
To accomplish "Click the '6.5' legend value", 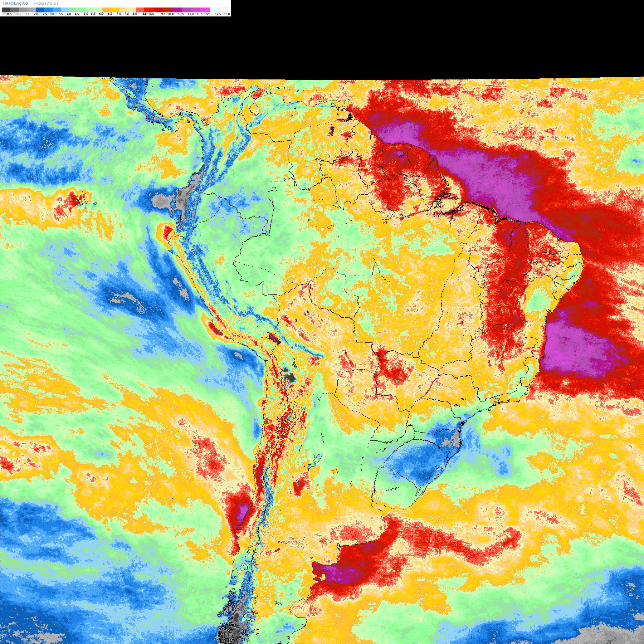I will tap(110, 14).
